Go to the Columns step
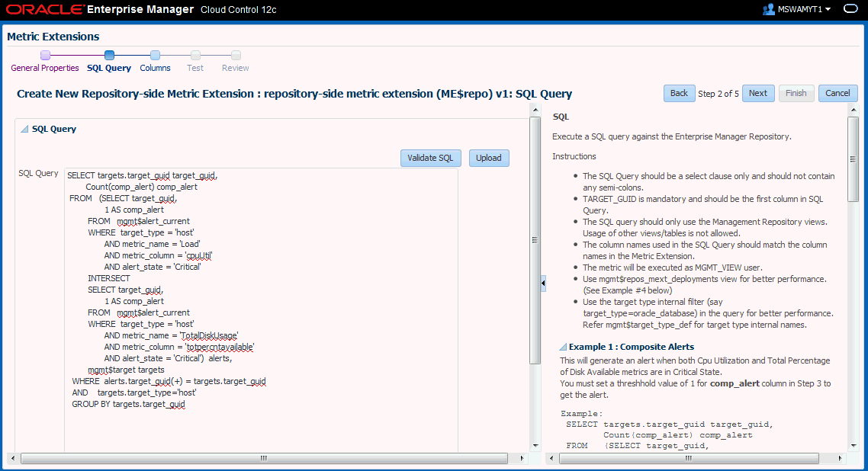The height and width of the screenshot is (471, 868). (x=155, y=68)
